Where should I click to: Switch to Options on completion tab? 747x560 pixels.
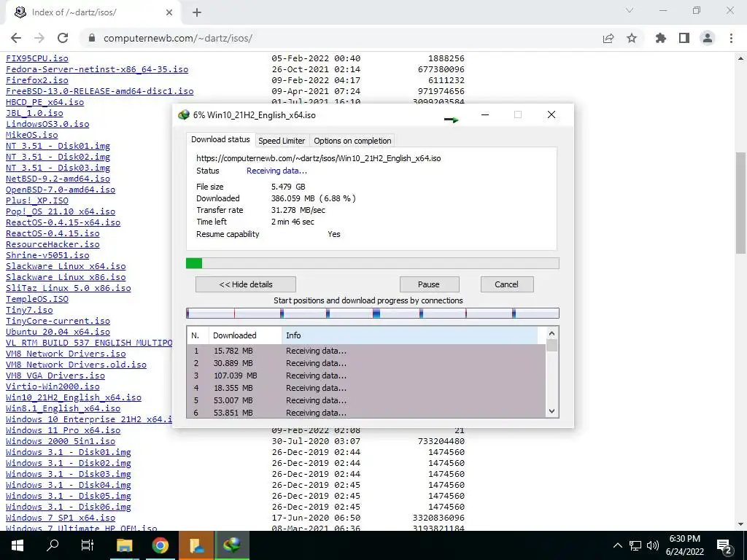pyautogui.click(x=352, y=141)
